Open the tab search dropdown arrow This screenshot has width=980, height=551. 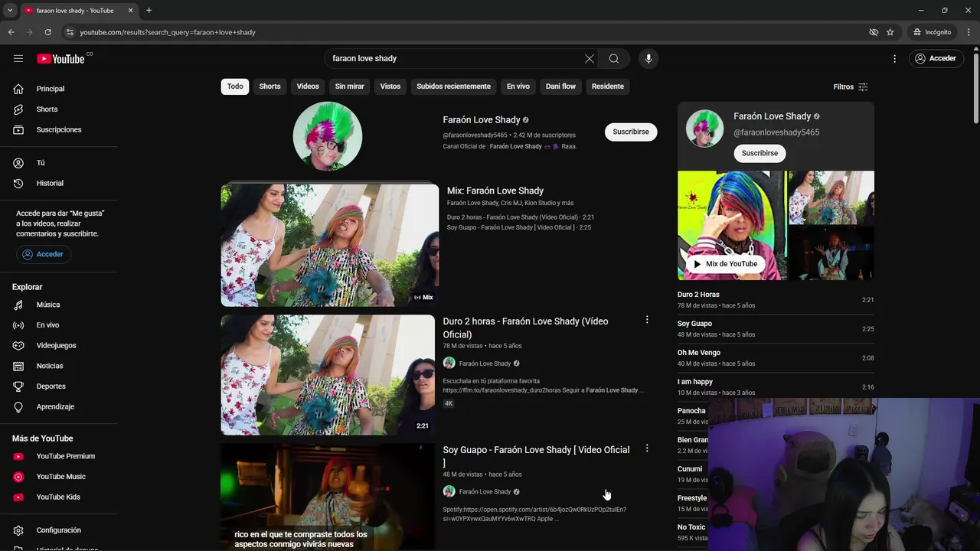9,10
